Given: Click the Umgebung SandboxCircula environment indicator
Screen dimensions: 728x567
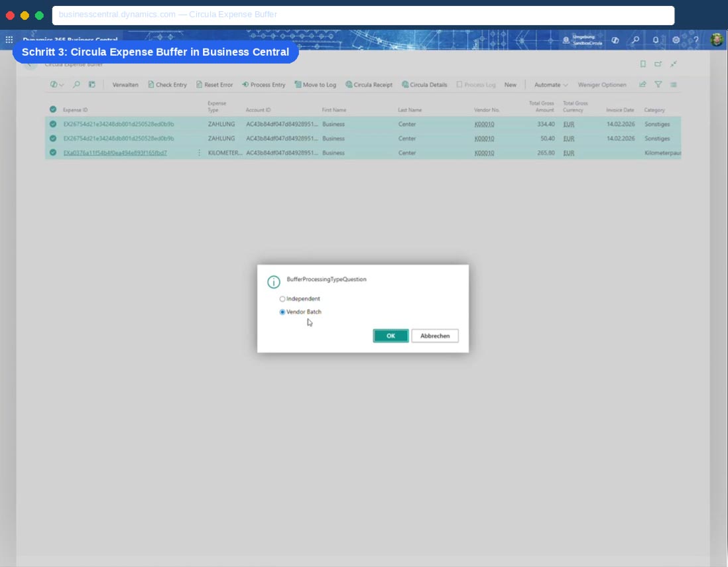Looking at the screenshot, I should point(582,40).
